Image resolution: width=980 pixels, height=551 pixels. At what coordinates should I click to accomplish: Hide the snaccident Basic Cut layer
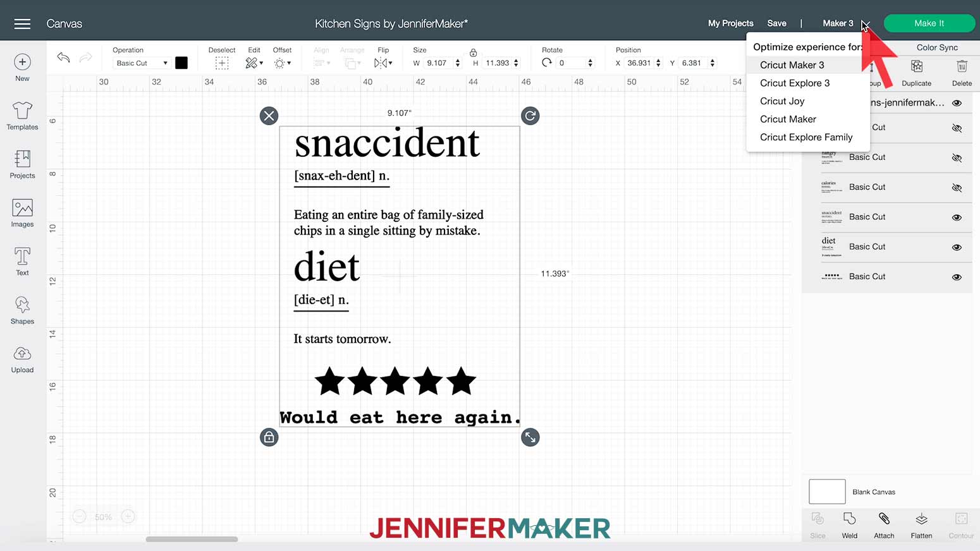pyautogui.click(x=957, y=217)
